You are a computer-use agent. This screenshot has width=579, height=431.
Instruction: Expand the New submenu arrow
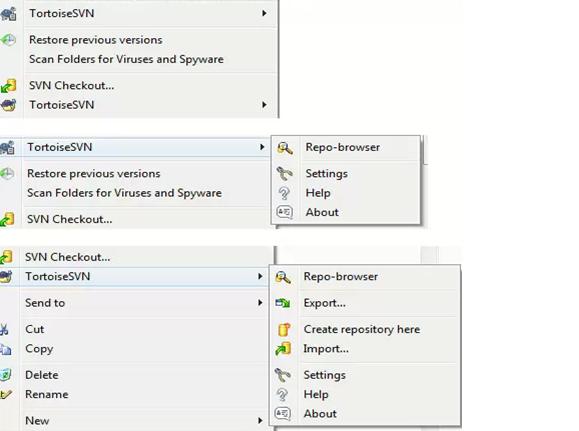[x=260, y=420]
